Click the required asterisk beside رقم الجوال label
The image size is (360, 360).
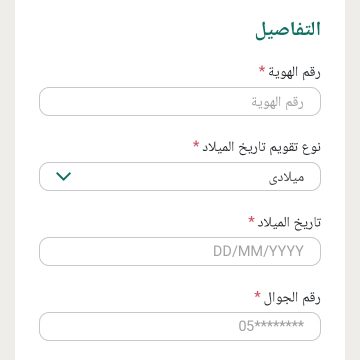(257, 294)
